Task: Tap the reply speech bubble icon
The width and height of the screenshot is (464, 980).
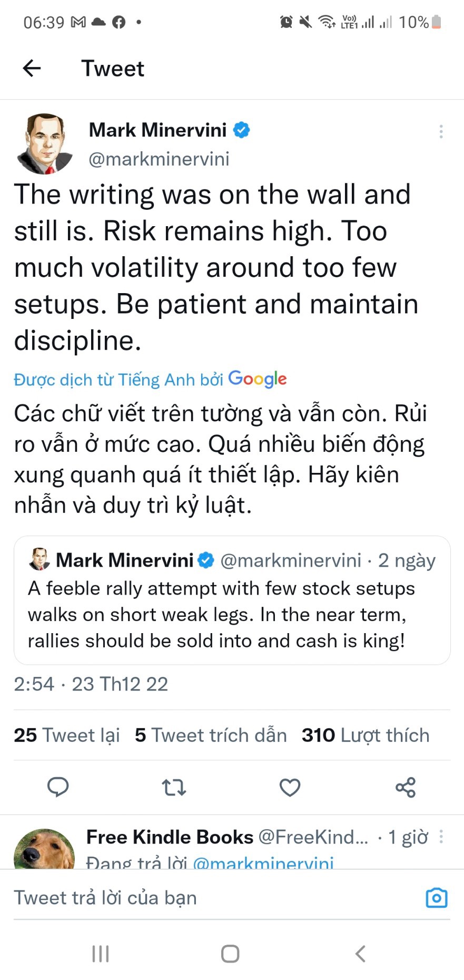Action: (58, 787)
